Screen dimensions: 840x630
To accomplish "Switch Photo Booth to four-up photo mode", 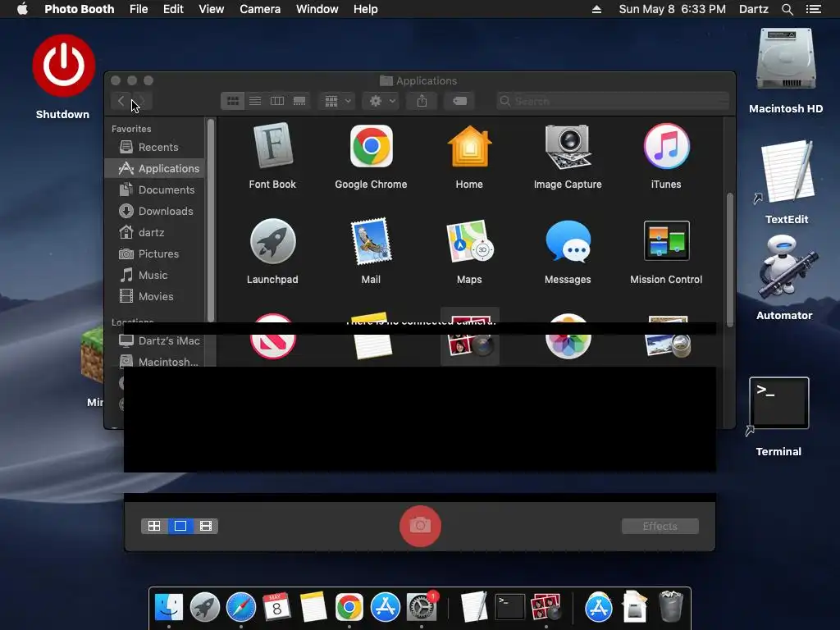I will [x=154, y=526].
